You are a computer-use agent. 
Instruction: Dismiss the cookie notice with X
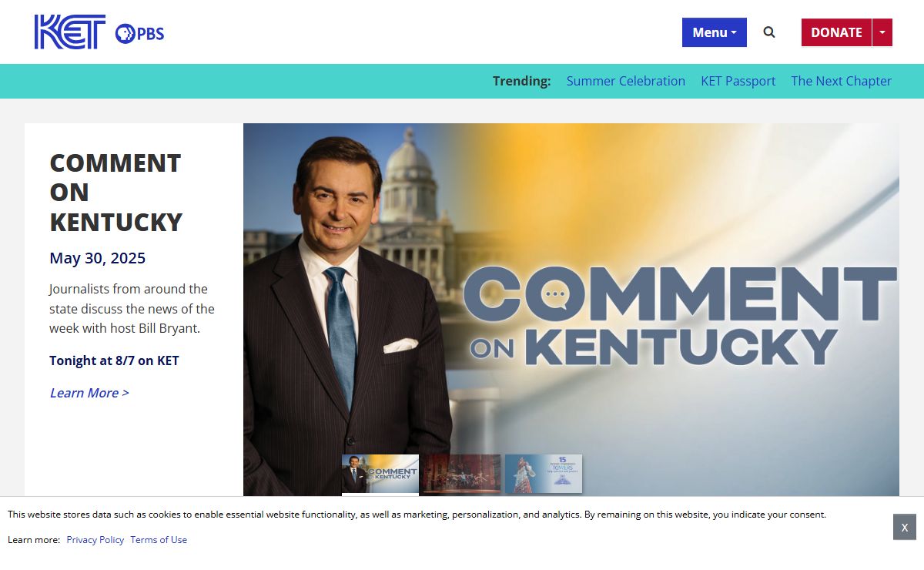pos(905,527)
